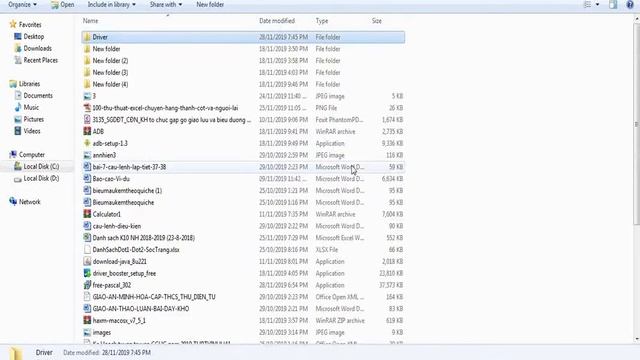Select the Danh sach K10 Excel icon
The image size is (640, 360).
87,238
